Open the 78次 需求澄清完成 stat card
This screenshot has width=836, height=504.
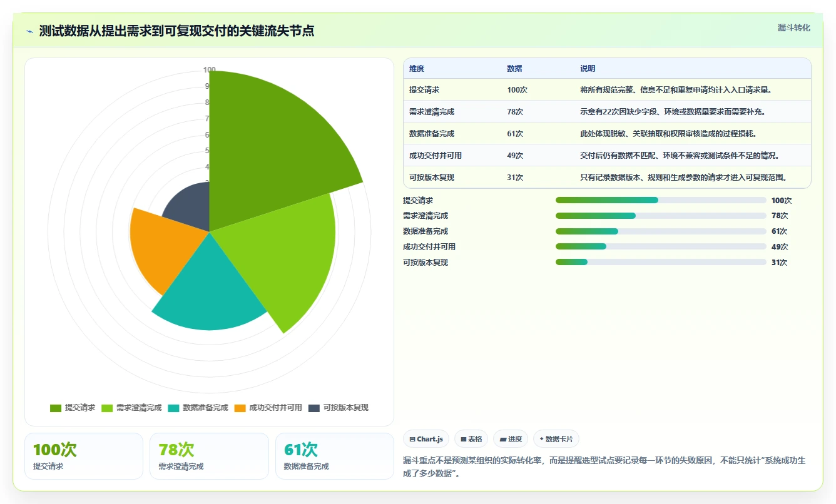209,456
